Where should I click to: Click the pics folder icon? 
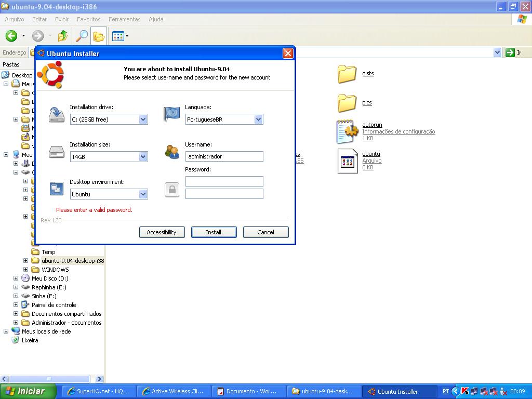pos(347,103)
